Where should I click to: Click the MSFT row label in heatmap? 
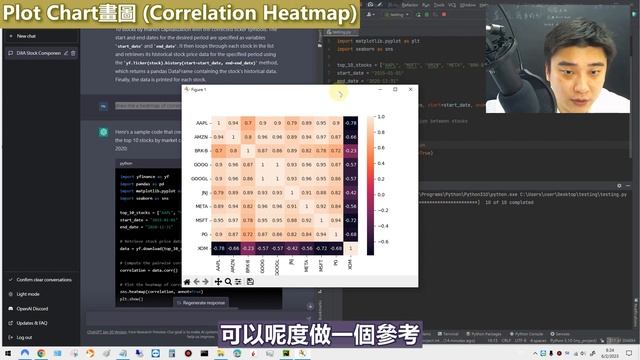coord(201,220)
